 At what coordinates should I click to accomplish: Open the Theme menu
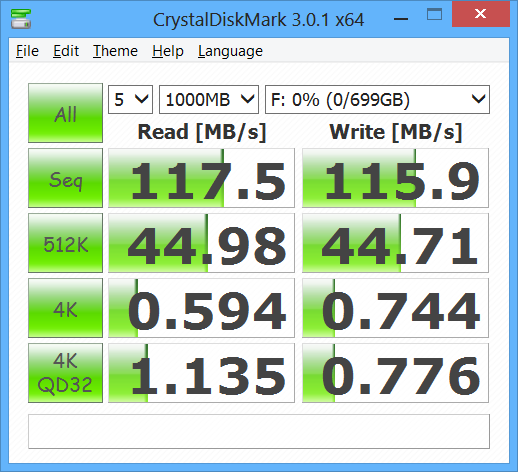pyautogui.click(x=115, y=51)
